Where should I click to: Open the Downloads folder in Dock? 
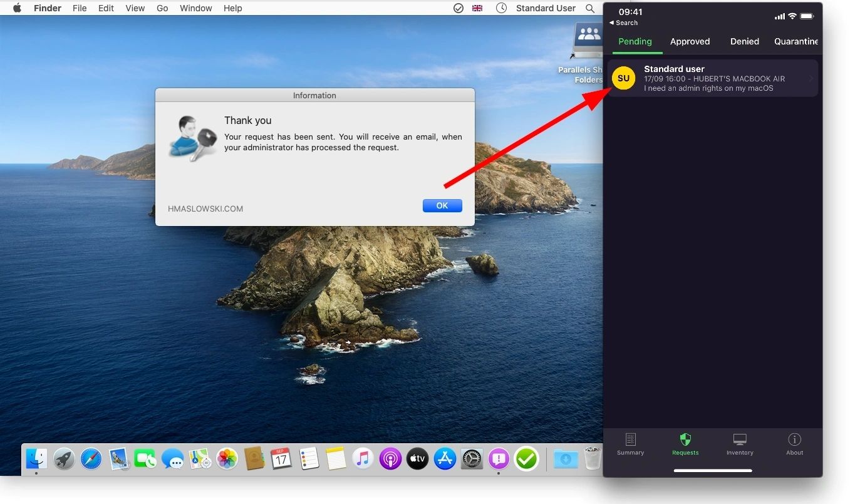point(565,459)
